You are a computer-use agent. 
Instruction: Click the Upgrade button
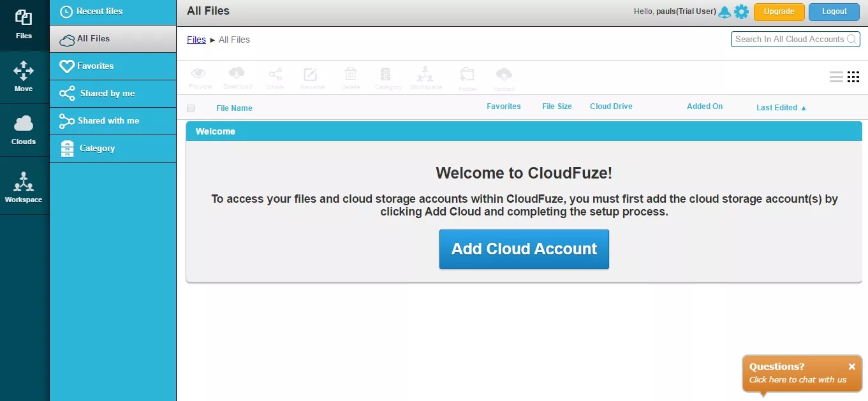pos(779,11)
